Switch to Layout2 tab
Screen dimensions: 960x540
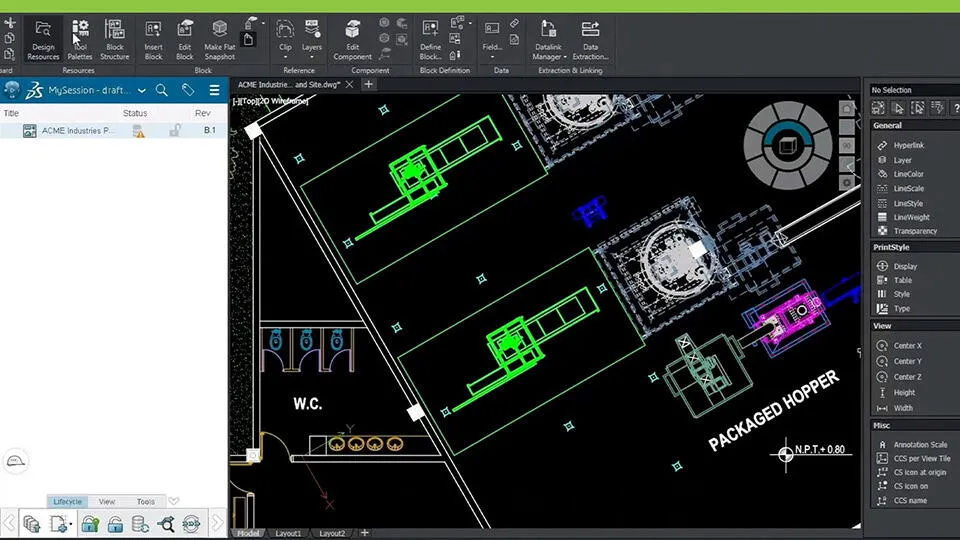(x=332, y=533)
